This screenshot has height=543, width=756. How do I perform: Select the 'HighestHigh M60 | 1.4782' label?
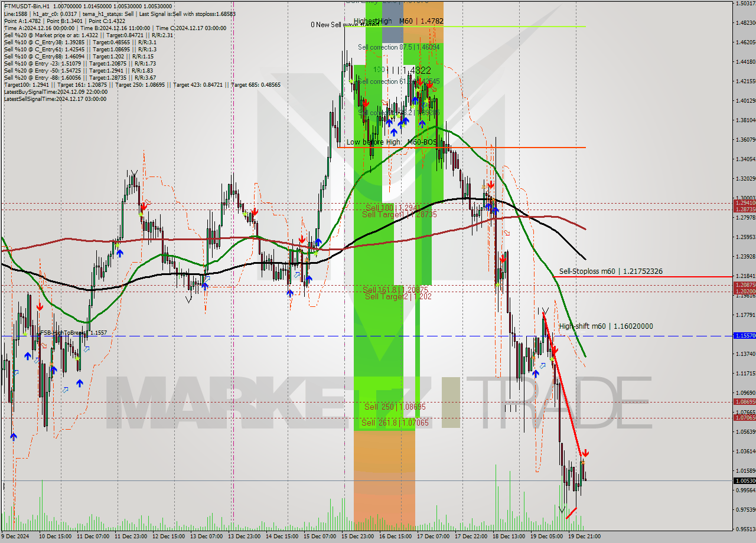pos(398,21)
